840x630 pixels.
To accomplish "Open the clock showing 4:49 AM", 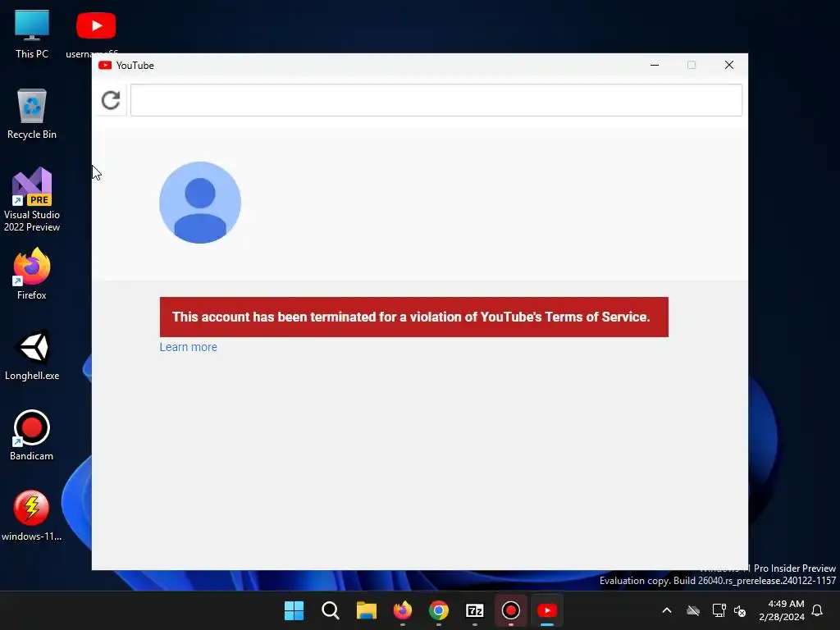I will pos(782,610).
